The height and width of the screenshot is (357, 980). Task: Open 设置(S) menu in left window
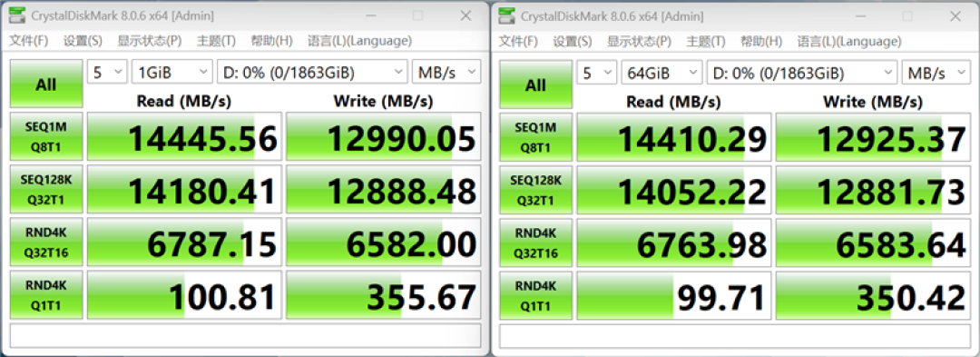pos(83,41)
